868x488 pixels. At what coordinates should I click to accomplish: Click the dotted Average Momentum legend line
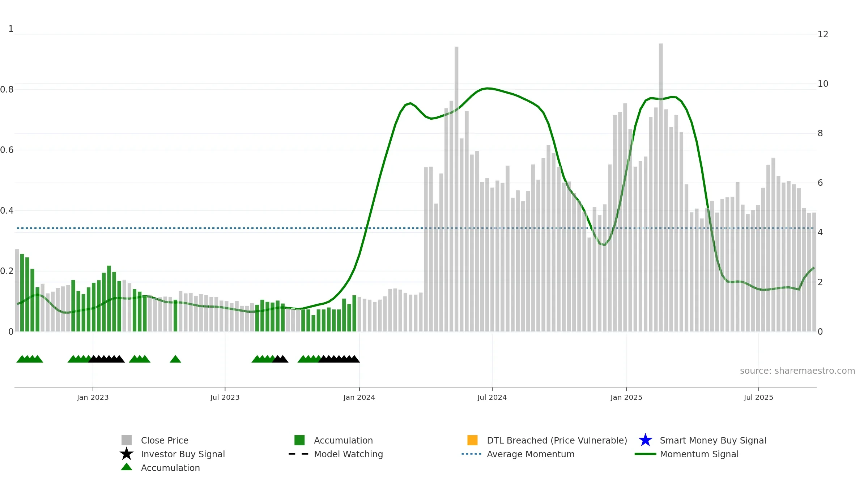(x=472, y=454)
